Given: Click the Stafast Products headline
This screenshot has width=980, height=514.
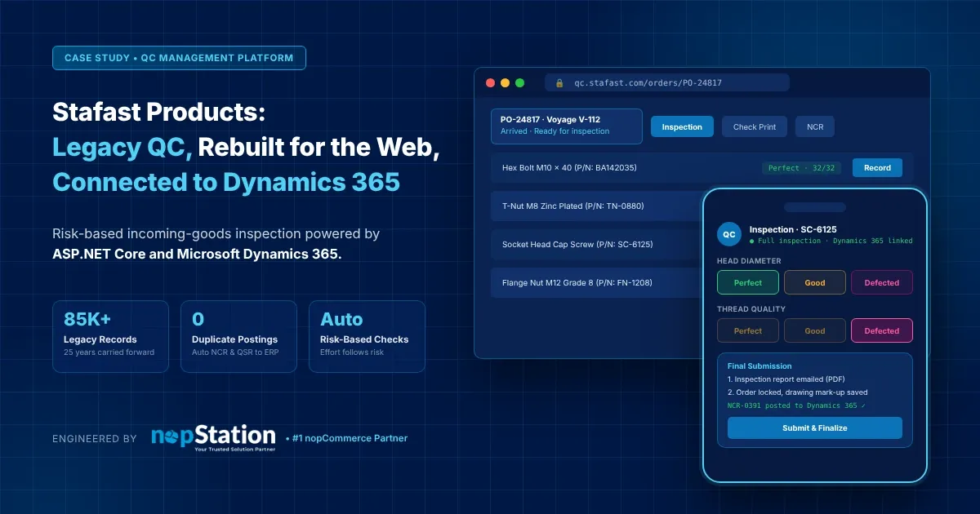Looking at the screenshot, I should (x=159, y=112).
